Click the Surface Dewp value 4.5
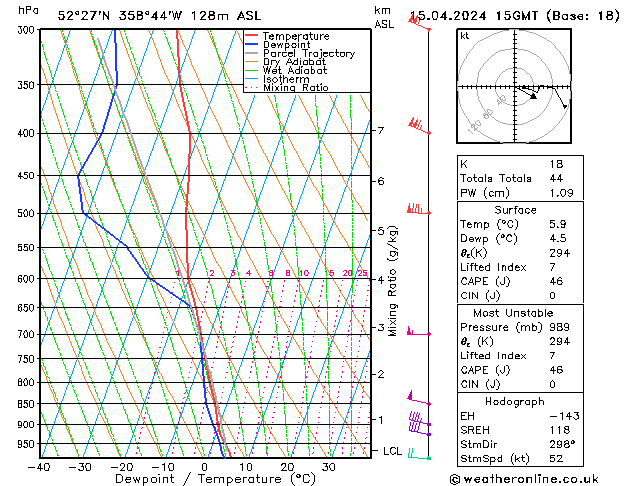 pyautogui.click(x=558, y=238)
